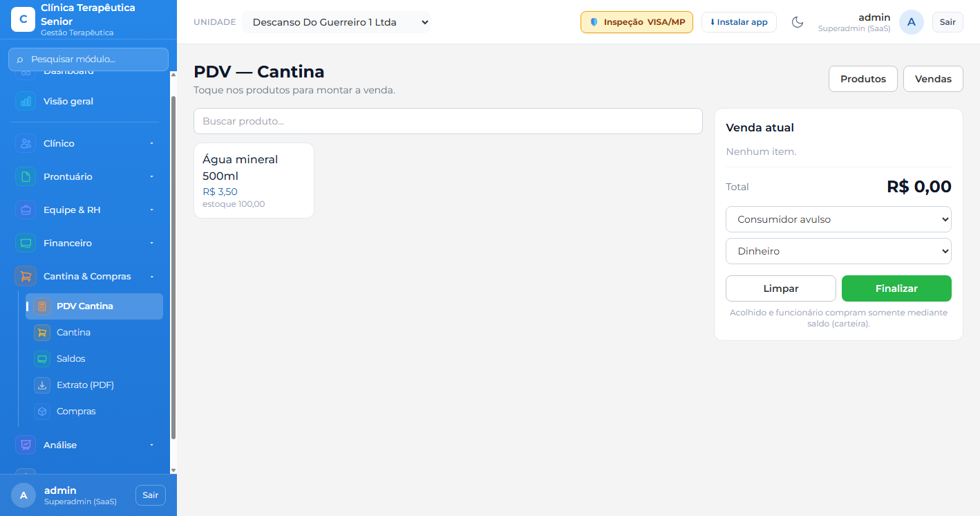Click the Visão geral bar chart icon
Image resolution: width=980 pixels, height=516 pixels.
(x=26, y=102)
